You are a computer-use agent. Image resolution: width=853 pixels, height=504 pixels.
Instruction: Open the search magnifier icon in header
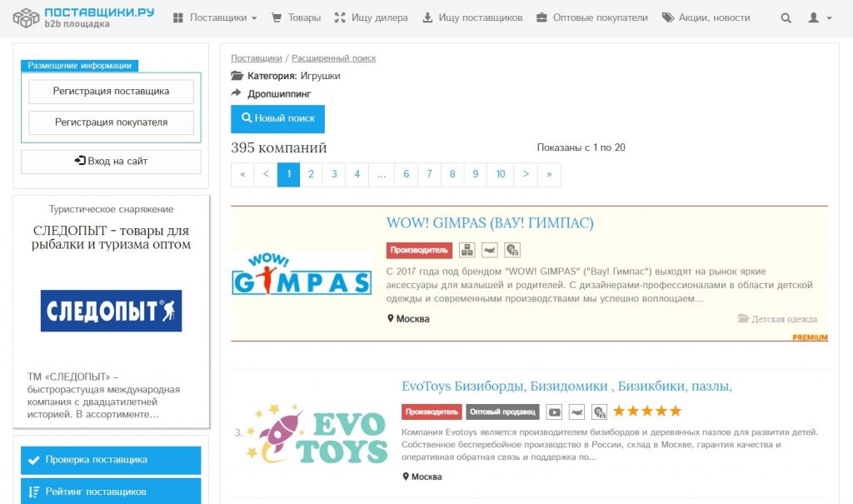(786, 18)
